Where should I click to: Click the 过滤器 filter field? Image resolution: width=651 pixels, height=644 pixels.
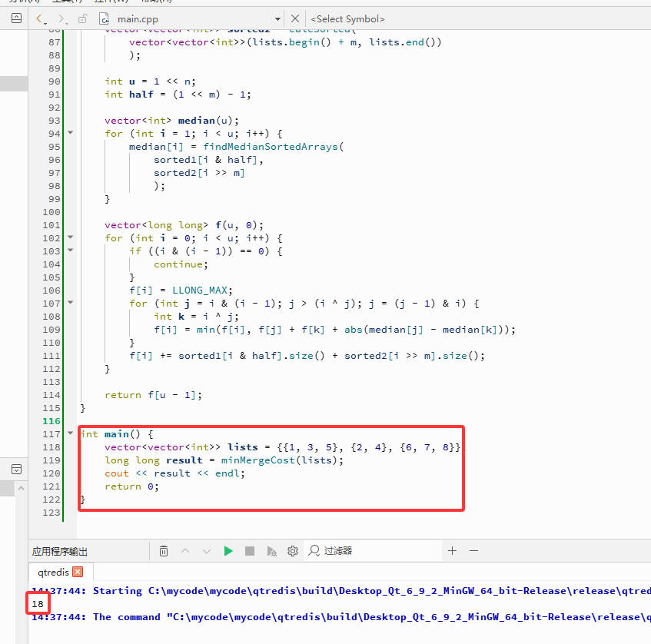[374, 551]
